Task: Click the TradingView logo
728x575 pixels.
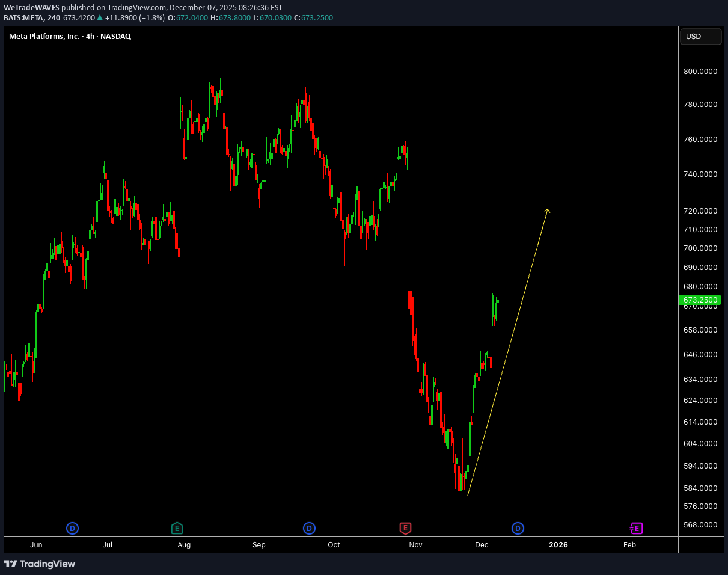Action: click(x=40, y=564)
